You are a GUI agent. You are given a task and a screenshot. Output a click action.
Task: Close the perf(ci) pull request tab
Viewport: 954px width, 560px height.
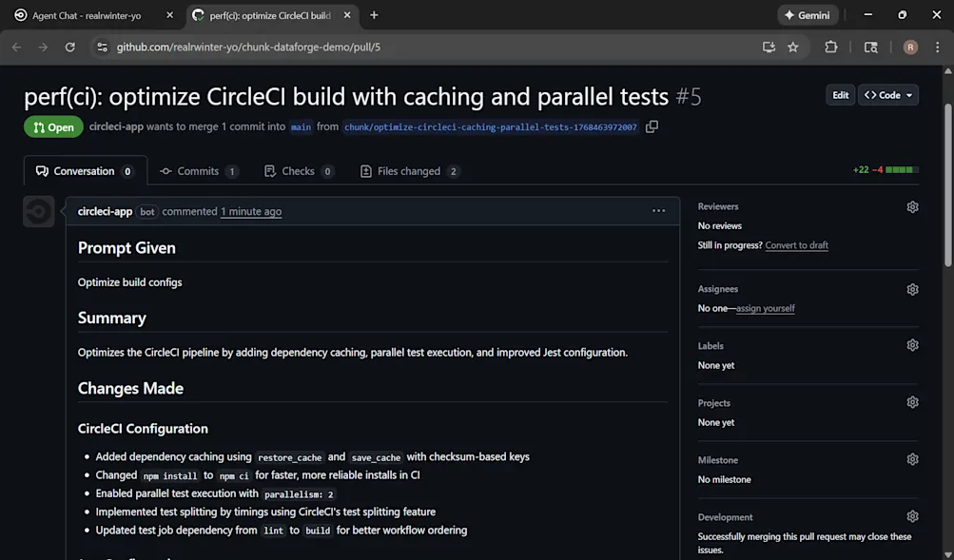click(347, 15)
